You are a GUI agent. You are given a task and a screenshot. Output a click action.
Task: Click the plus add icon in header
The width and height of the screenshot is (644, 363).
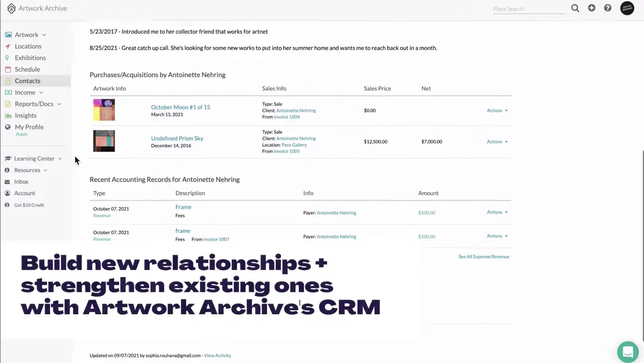point(592,8)
